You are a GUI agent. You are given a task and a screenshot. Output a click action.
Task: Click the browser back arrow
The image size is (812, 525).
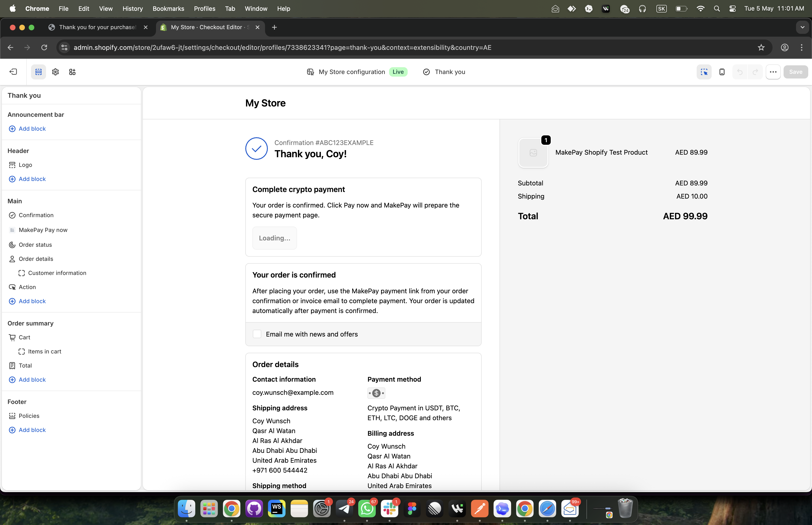click(x=11, y=47)
